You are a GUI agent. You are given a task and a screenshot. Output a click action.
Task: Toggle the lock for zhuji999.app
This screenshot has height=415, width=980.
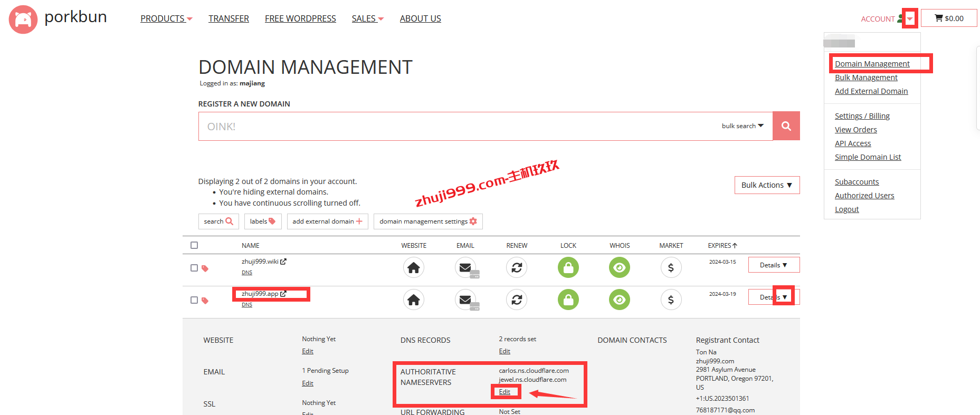click(x=568, y=300)
